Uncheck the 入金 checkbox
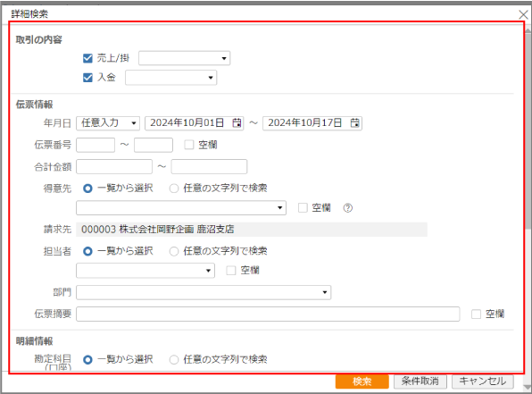The width and height of the screenshot is (532, 394). pos(87,78)
